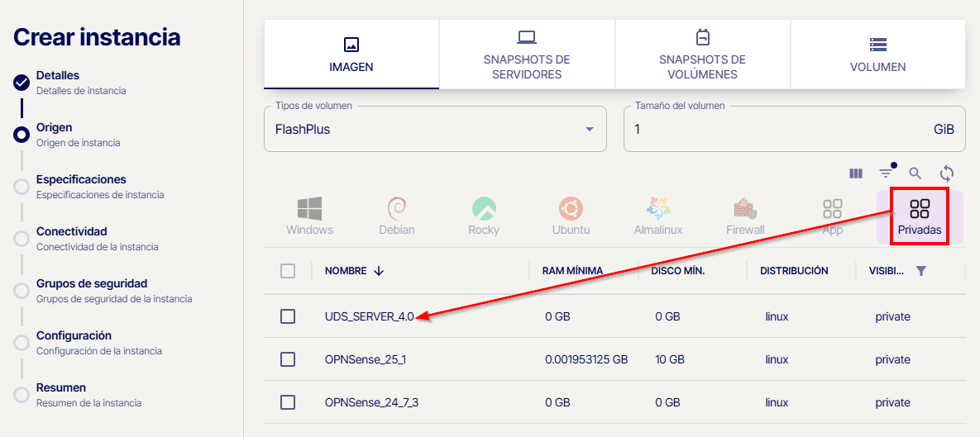Open the Privadas image category
The height and width of the screenshot is (437, 980).
click(x=919, y=216)
